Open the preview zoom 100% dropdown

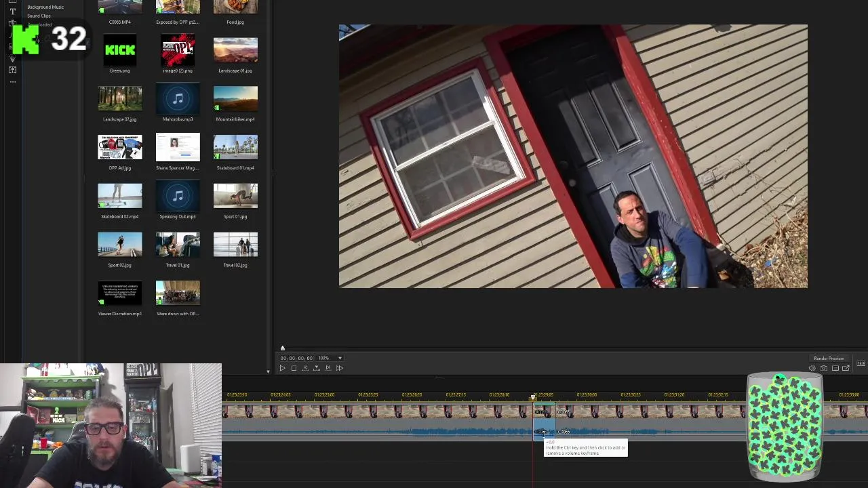tap(330, 358)
